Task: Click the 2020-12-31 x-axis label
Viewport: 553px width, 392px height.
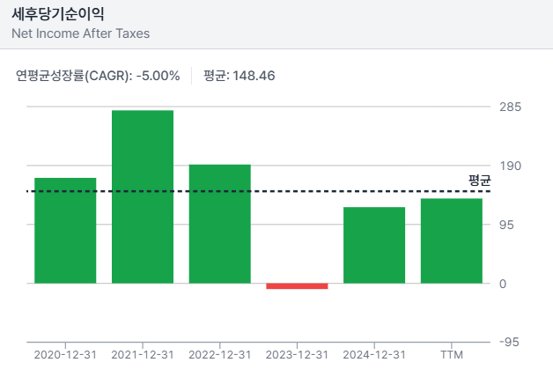Action: 65,354
